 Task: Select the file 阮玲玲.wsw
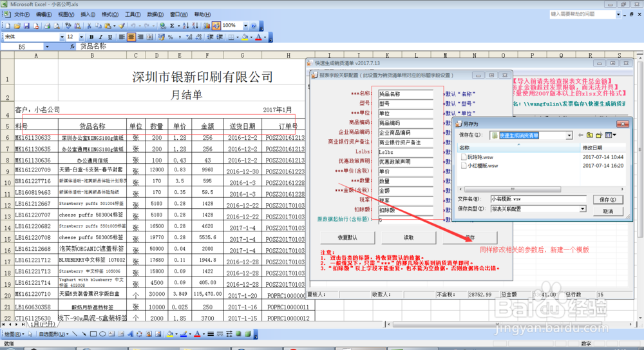(x=477, y=157)
